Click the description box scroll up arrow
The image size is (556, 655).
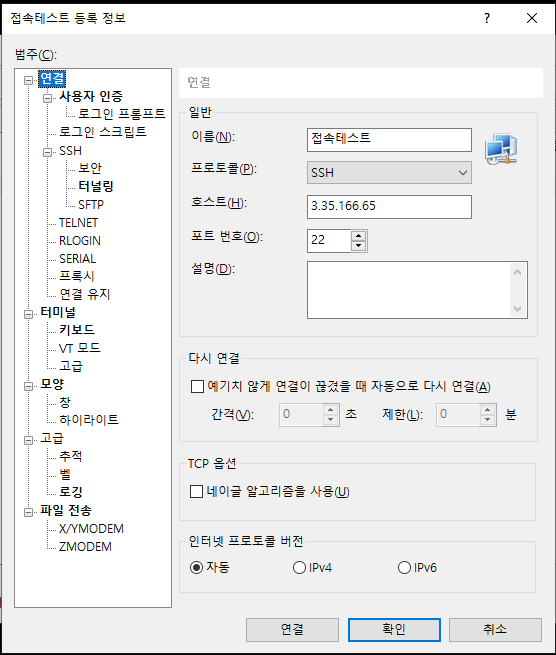click(517, 272)
